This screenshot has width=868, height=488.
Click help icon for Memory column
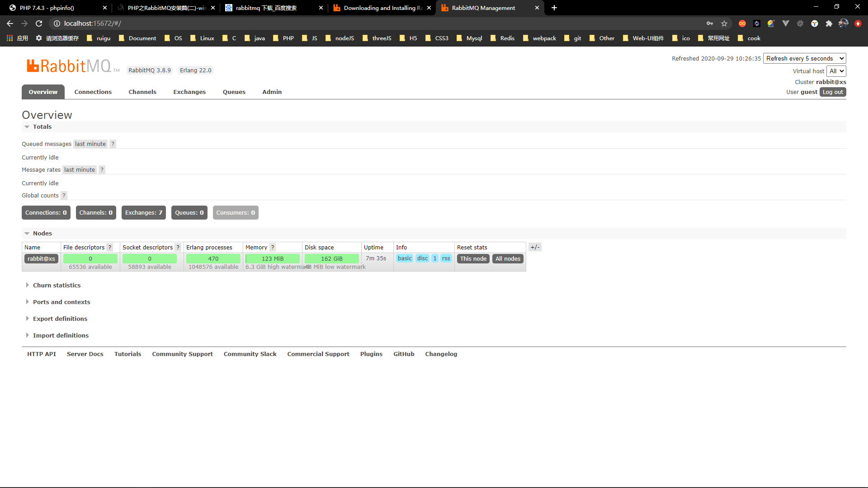point(273,248)
